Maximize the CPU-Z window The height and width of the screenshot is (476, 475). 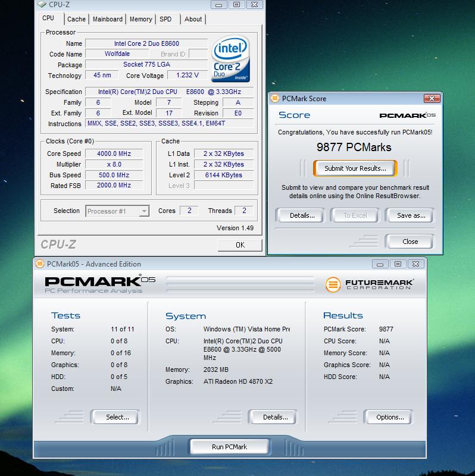pyautogui.click(x=236, y=5)
